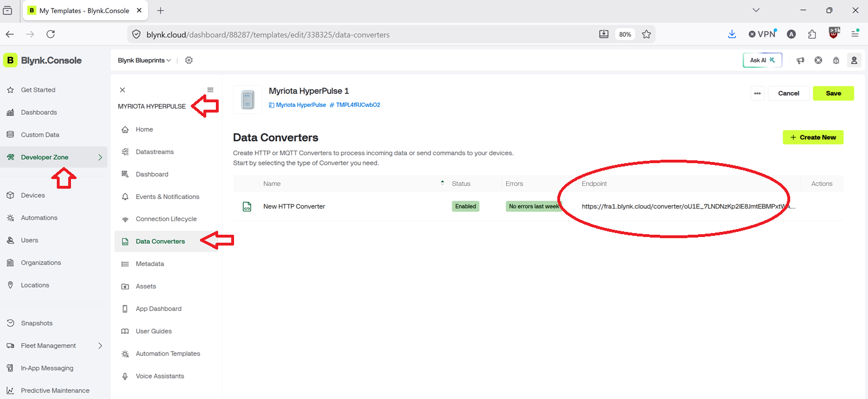
Task: Click the bug report icon
Action: (x=836, y=60)
